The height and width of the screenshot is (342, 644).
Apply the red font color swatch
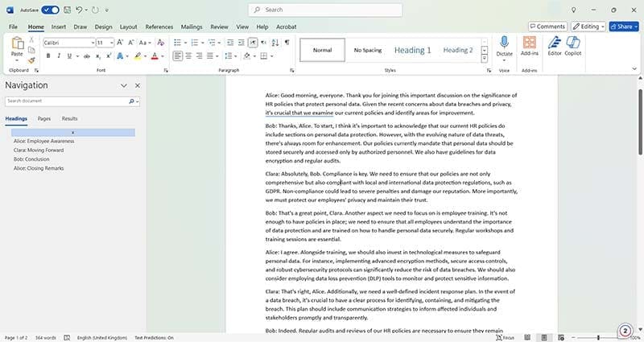155,56
